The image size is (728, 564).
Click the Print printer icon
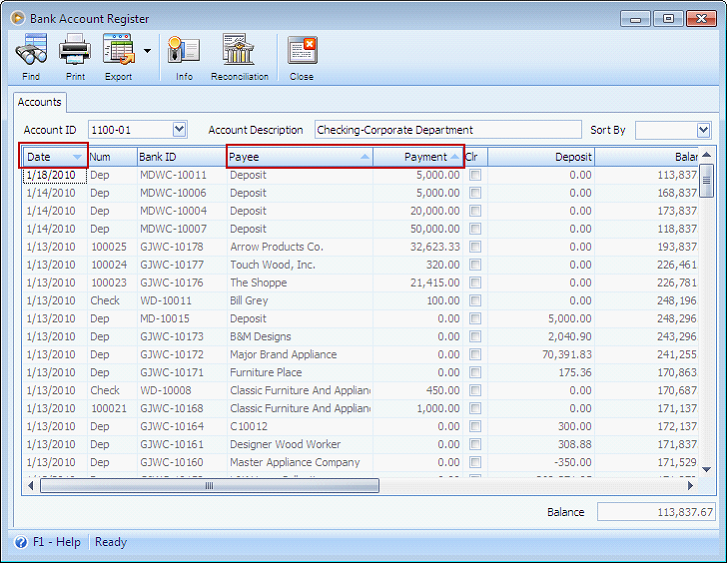coord(75,50)
